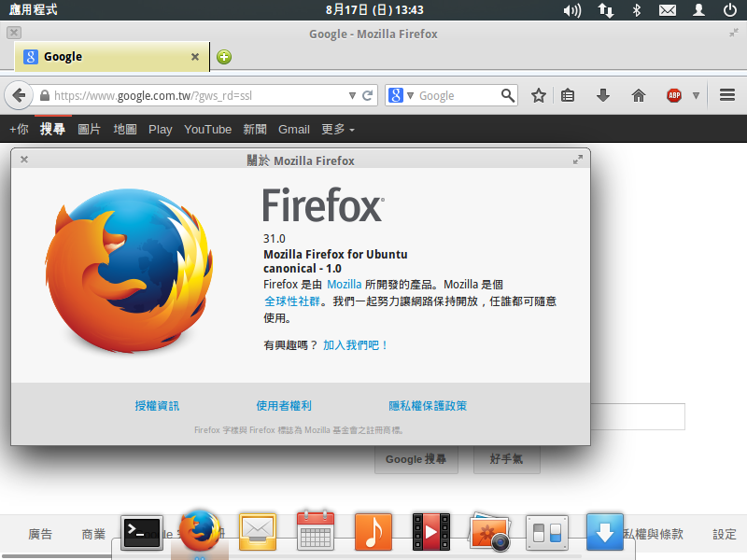Screen dimensions: 747x560
Task: Maximize the 關於 Mozilla Firefox dialog
Action: pos(577,160)
